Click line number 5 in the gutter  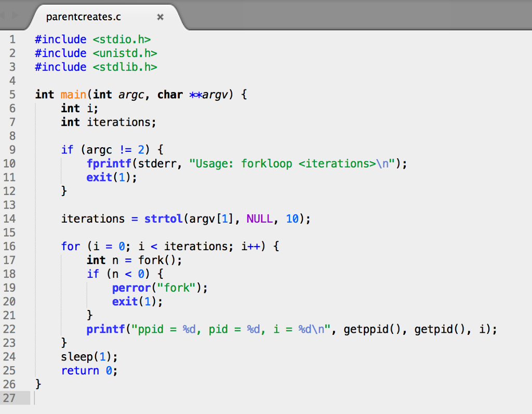click(x=12, y=94)
